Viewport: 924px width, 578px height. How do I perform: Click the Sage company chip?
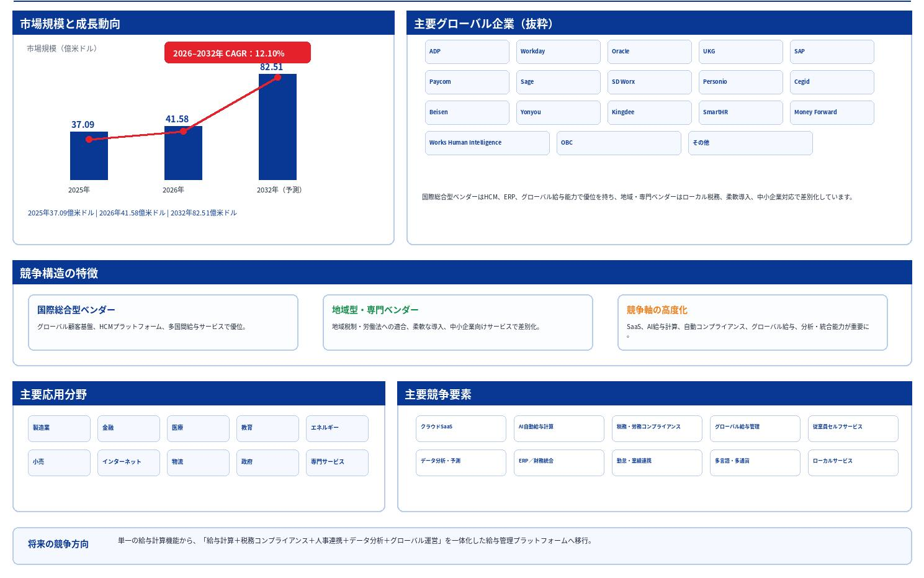coord(558,82)
